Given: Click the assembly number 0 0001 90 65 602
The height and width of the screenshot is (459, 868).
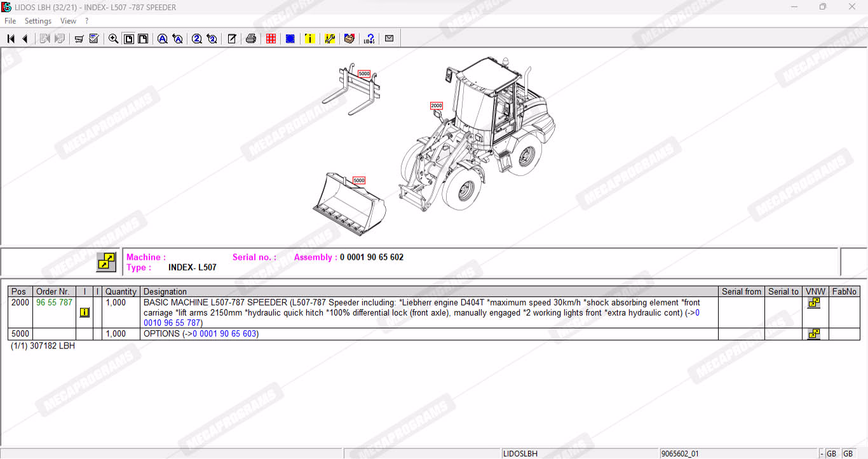Looking at the screenshot, I should pos(372,257).
